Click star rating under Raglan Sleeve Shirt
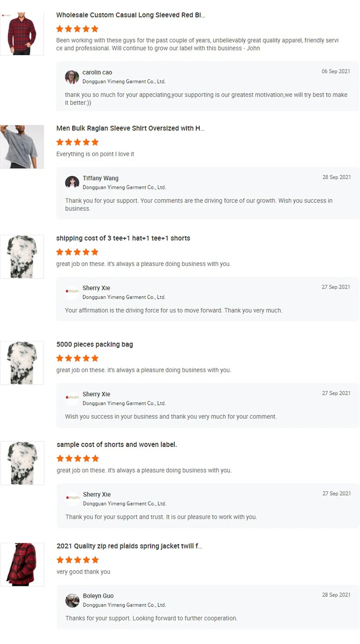This screenshot has width=360, height=644. click(x=77, y=142)
